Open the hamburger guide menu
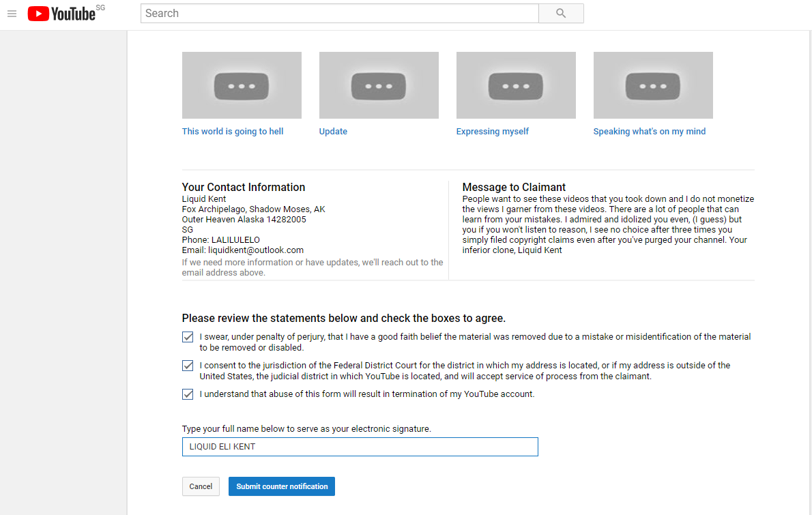The height and width of the screenshot is (515, 812). click(12, 14)
